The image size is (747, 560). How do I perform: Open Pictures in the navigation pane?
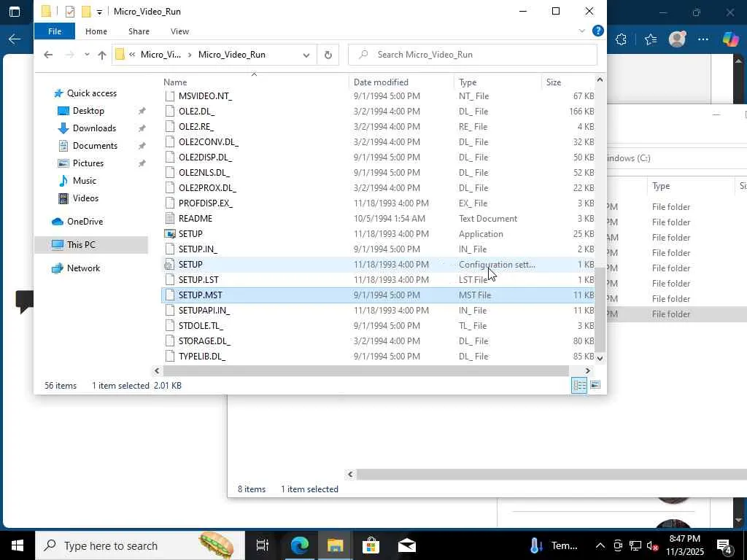click(x=88, y=163)
